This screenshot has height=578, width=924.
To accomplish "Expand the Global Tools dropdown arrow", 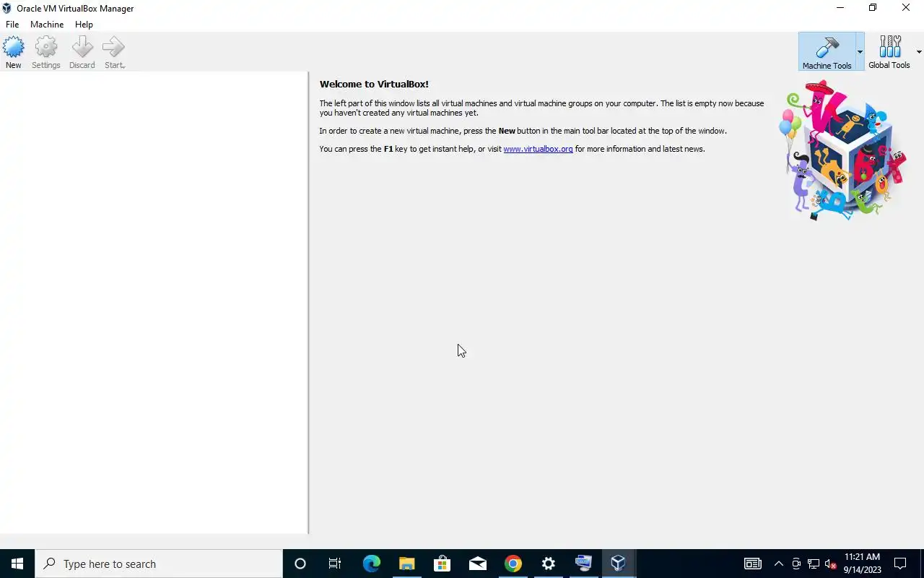I will pyautogui.click(x=919, y=52).
